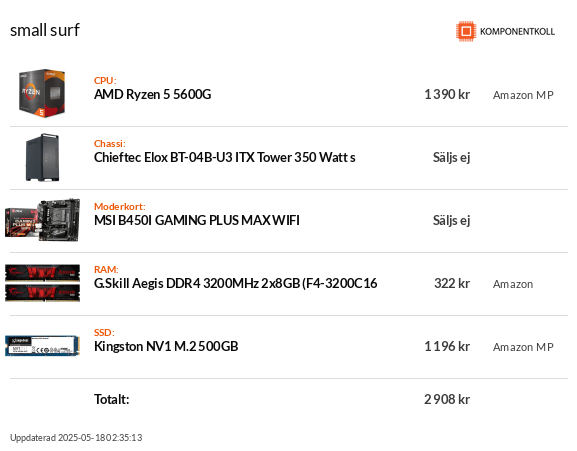Open the G.Skill Aegis RAM sticks image
This screenshot has height=451, width=577.
pos(42,283)
